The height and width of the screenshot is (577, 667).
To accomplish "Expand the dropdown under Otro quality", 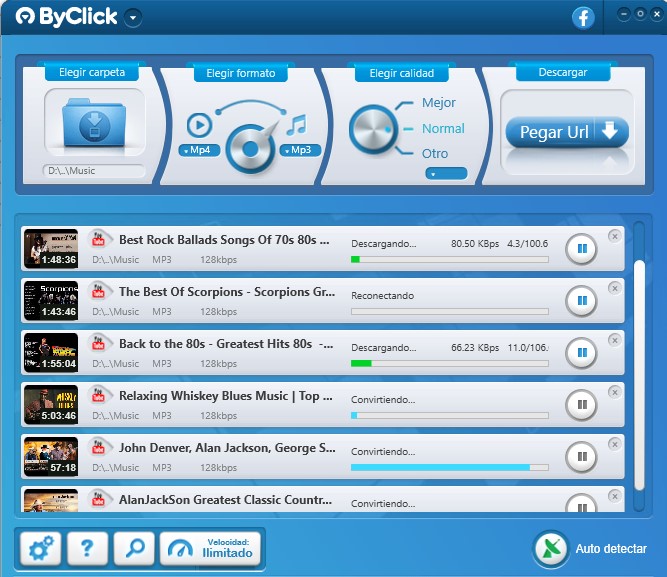I will click(x=446, y=173).
